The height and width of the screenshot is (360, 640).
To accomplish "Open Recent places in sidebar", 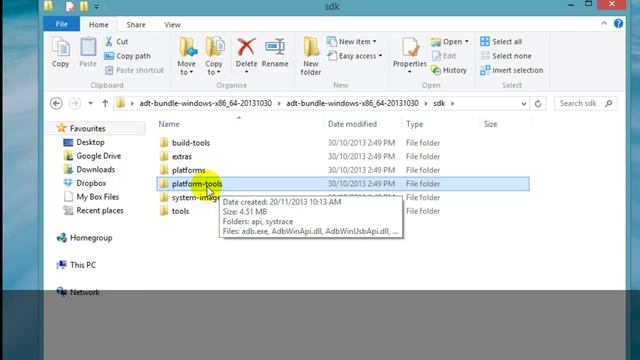I will tap(100, 211).
